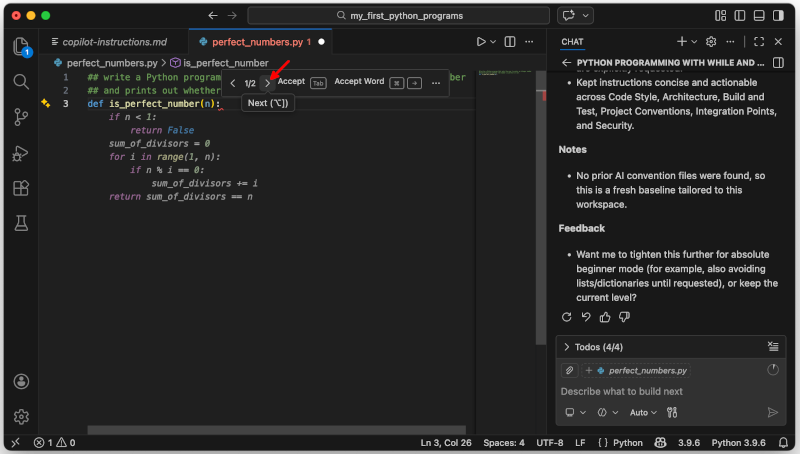This screenshot has width=800, height=454.
Task: Click Accept Word in suggestion toolbar
Action: [x=358, y=81]
